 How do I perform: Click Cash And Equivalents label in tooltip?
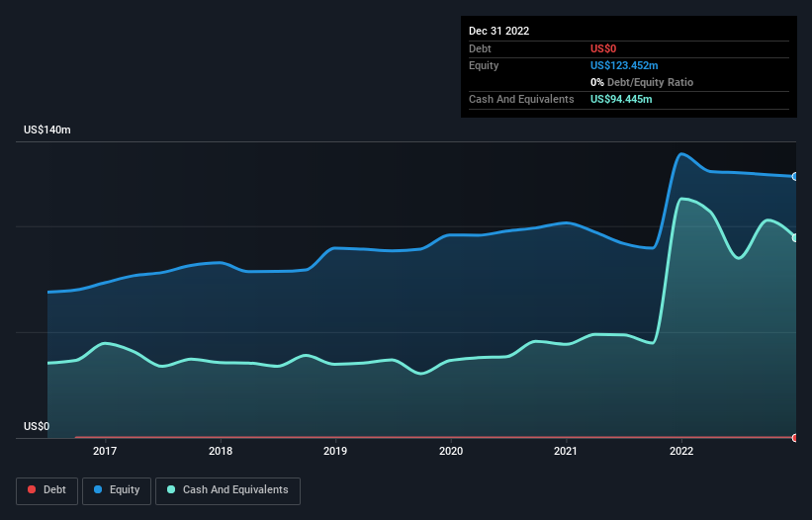tap(521, 99)
